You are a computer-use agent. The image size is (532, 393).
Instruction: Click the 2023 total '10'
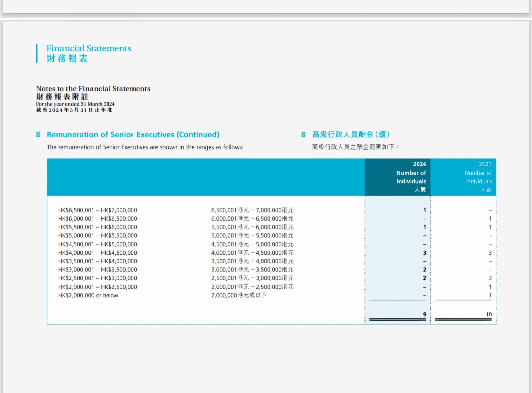point(489,314)
